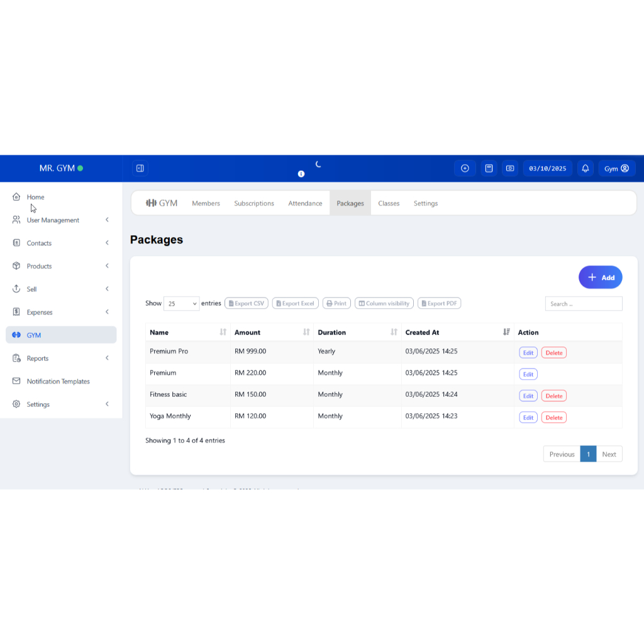Open the Gym user profile menu
644x644 pixels.
tap(616, 169)
